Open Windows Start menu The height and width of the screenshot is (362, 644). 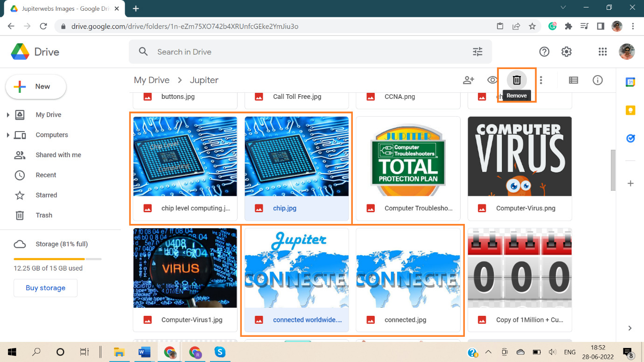click(12, 352)
